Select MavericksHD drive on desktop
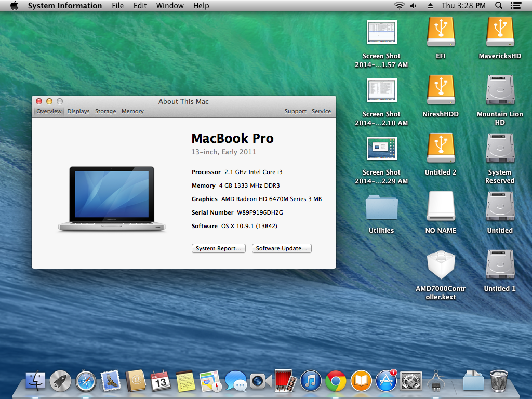532x399 pixels. click(x=500, y=32)
